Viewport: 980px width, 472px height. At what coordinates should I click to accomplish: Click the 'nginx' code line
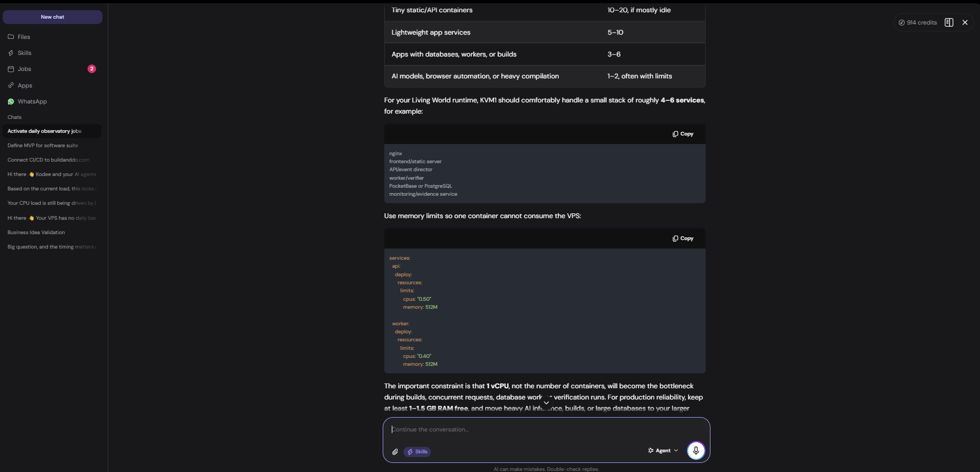click(396, 154)
